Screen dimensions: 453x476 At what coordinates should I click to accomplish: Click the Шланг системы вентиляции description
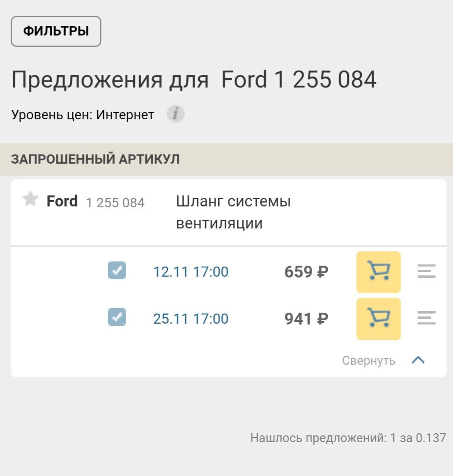[233, 212]
